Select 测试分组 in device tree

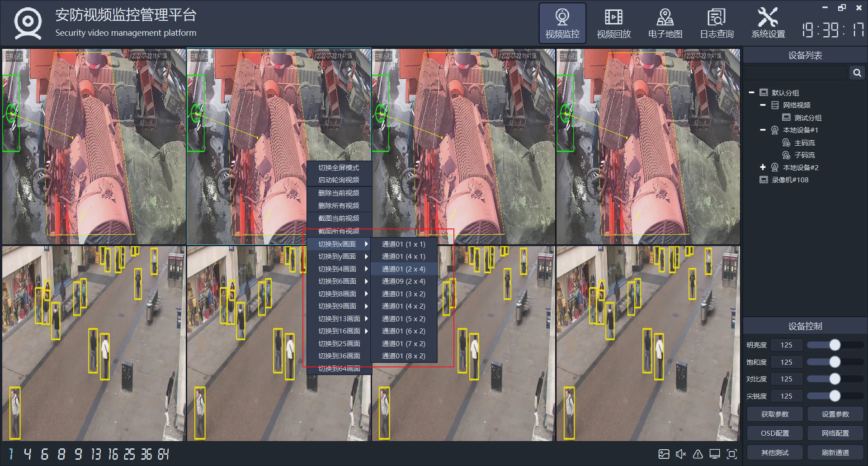(808, 118)
